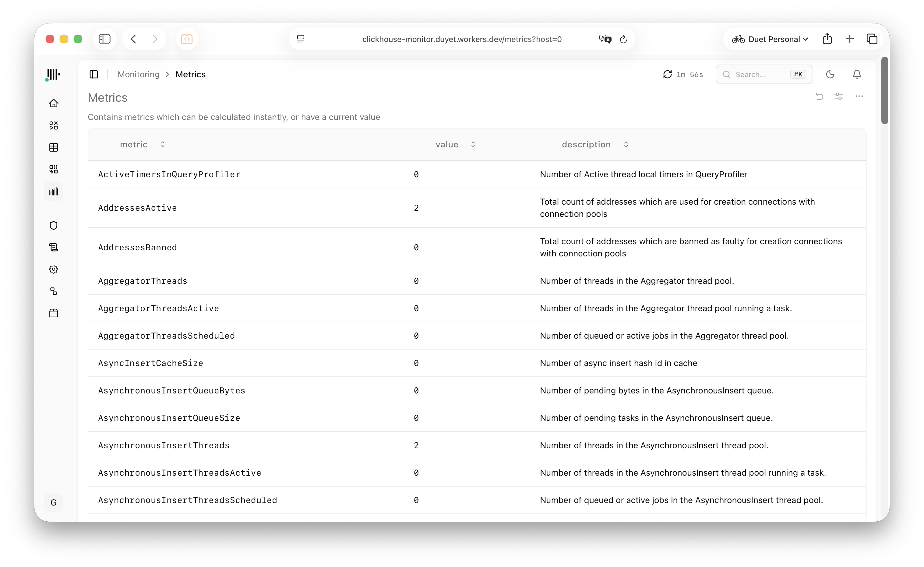
Task: Click the page vertical scrollbar thumb
Action: [885, 90]
